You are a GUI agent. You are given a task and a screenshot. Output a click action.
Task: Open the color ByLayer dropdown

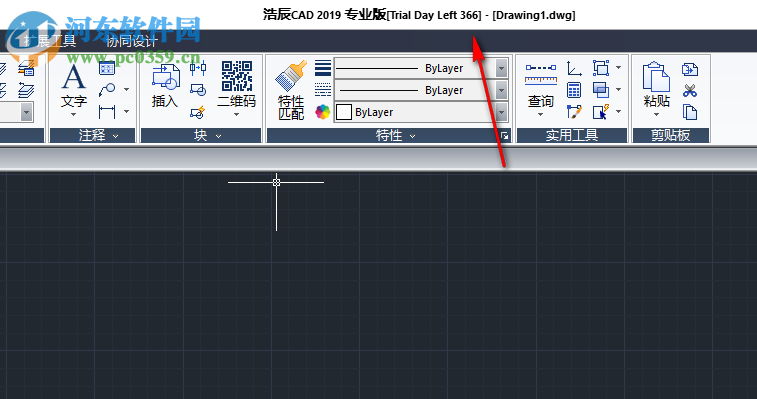coord(501,112)
